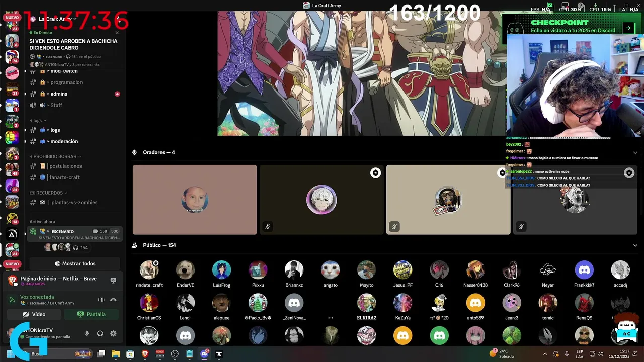Stop screen streaming next to Página de inicio
The image size is (644, 362).
click(x=113, y=280)
